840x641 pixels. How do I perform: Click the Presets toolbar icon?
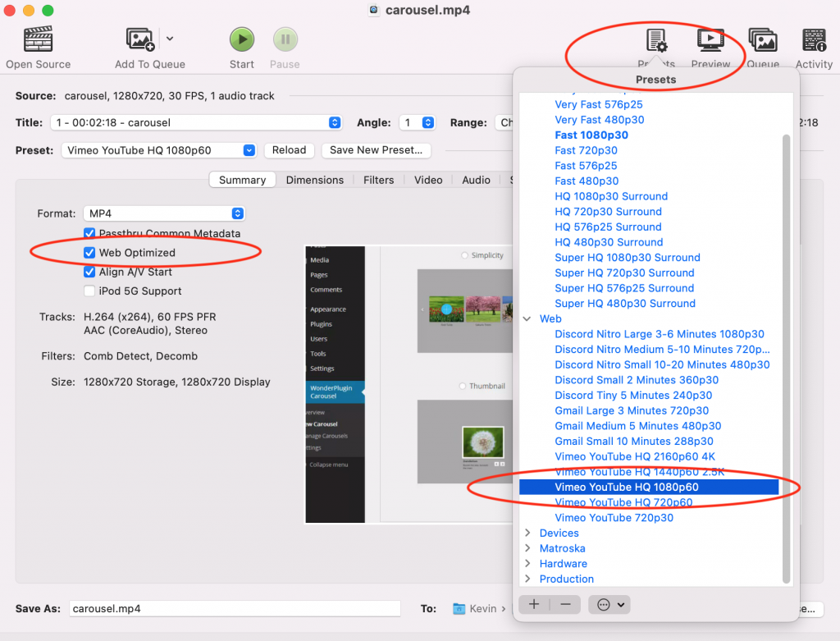[x=656, y=39]
